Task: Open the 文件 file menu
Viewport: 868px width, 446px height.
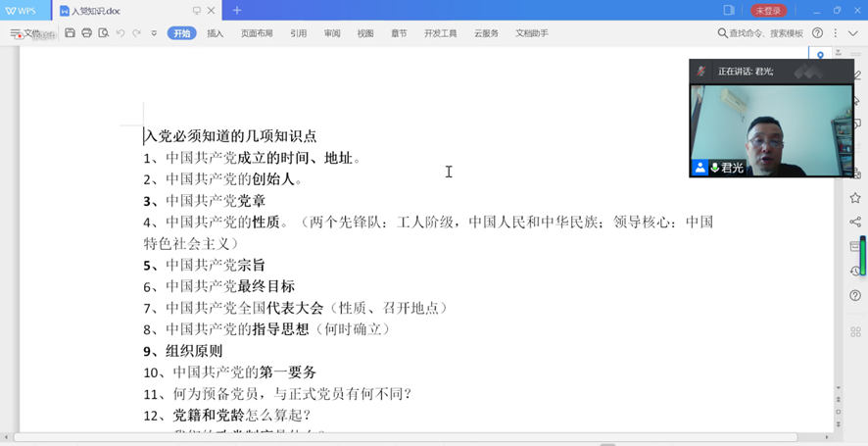Action: (26, 33)
